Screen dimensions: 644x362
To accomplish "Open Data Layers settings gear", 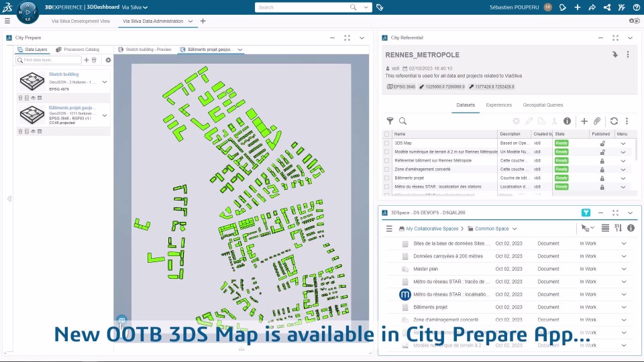I will [x=109, y=60].
